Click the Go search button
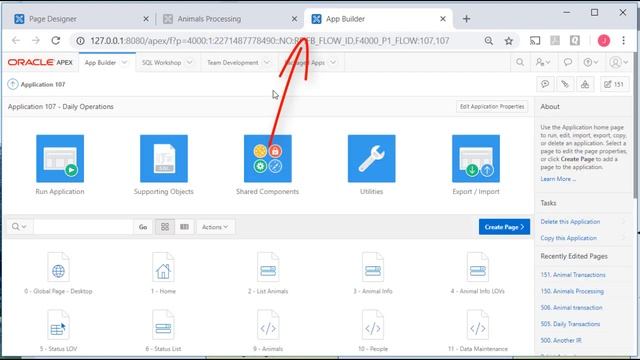640x360 pixels. pyautogui.click(x=143, y=227)
